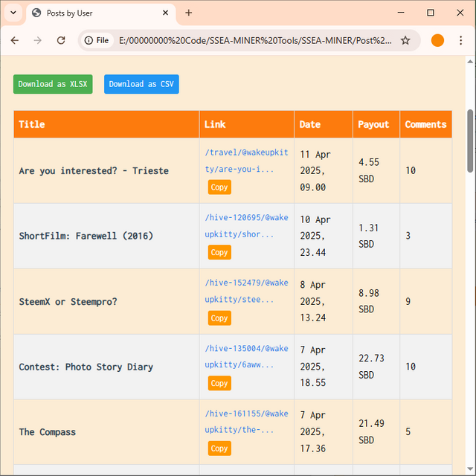Image resolution: width=476 pixels, height=476 pixels.
Task: Click the Link column header
Action: click(x=247, y=124)
